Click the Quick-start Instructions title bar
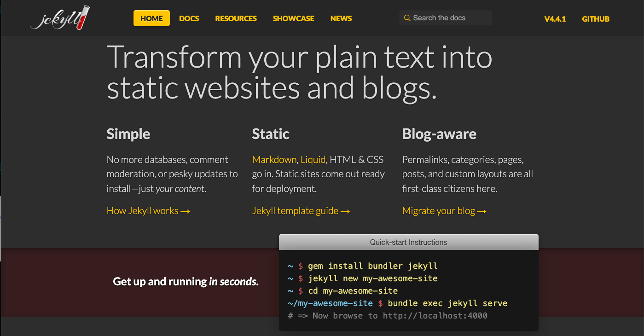This screenshot has height=336, width=644. pyautogui.click(x=408, y=242)
